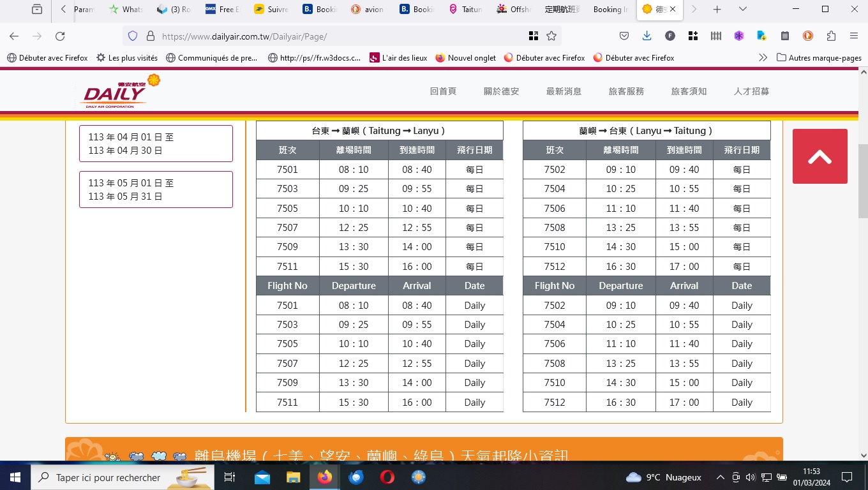Image resolution: width=868 pixels, height=490 pixels.
Task: Open the Opera browser from the taskbar
Action: pos(387,477)
